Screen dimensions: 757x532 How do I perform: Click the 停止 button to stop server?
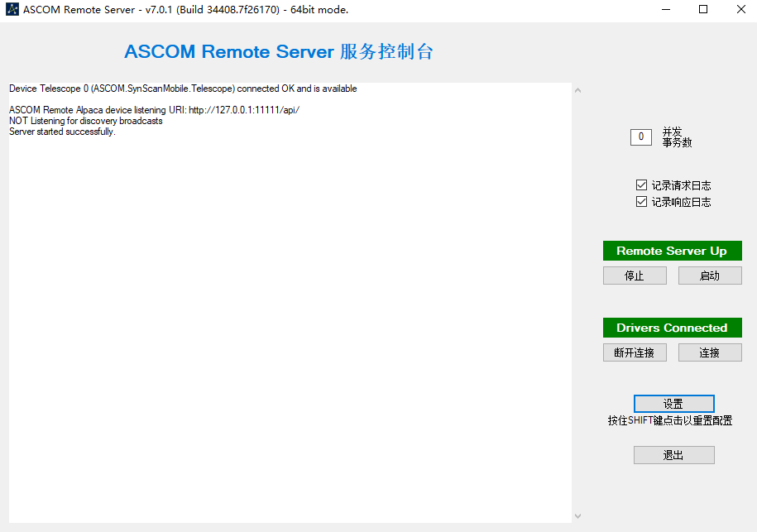coord(635,276)
